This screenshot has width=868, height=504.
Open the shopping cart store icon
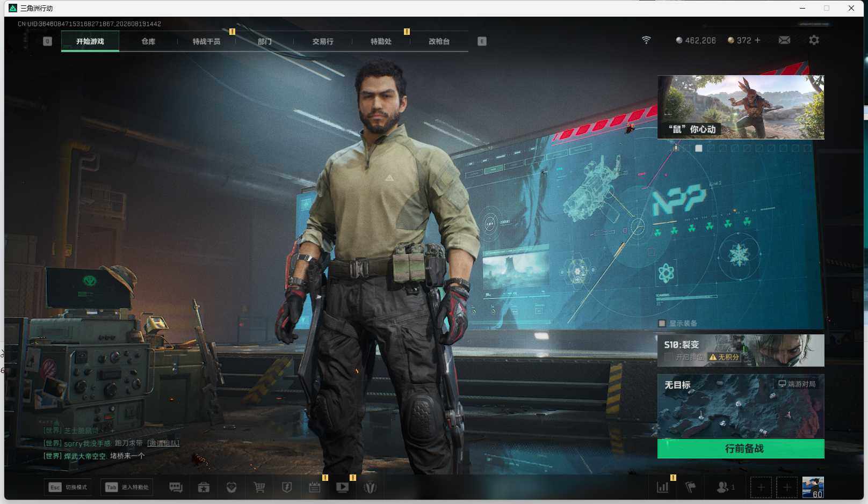(259, 487)
